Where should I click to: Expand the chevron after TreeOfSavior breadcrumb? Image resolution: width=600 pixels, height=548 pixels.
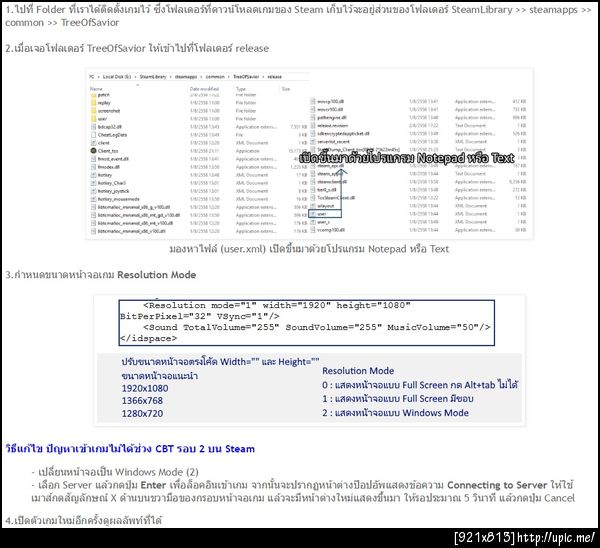point(263,77)
